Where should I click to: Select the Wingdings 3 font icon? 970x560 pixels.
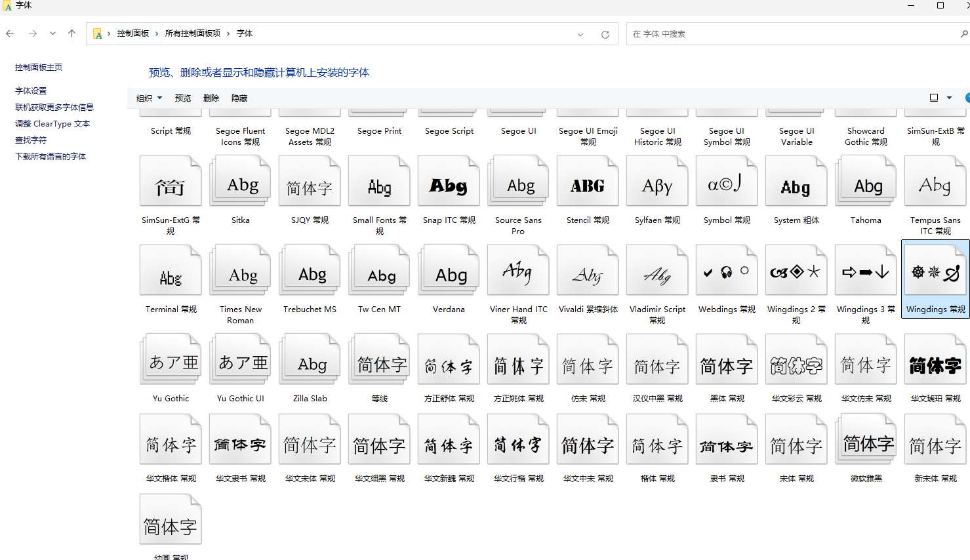(866, 271)
